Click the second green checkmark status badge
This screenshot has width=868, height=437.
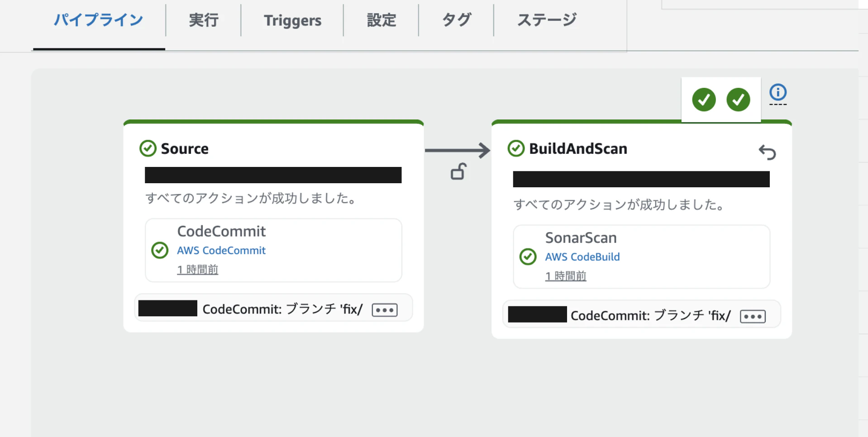click(x=738, y=100)
